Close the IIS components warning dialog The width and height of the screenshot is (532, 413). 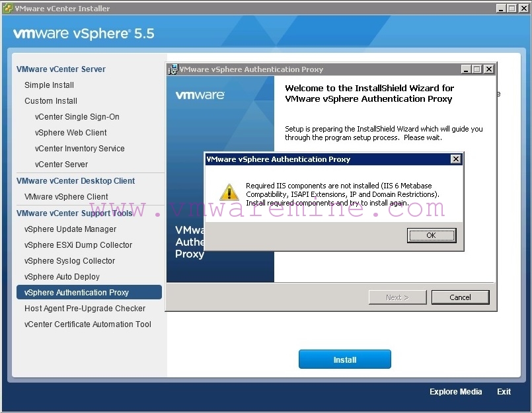[455, 159]
